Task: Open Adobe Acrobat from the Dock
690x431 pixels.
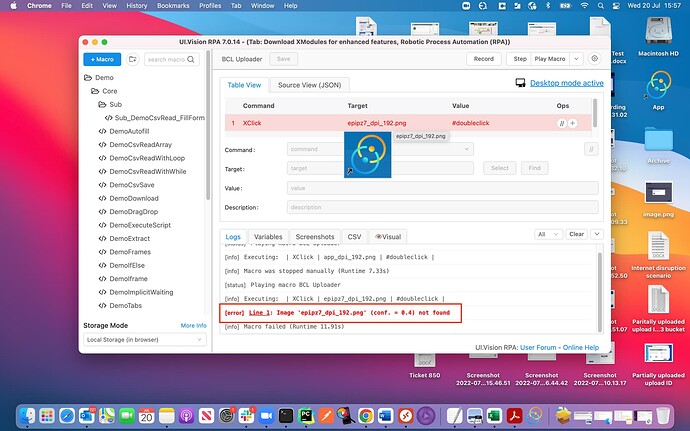Action: click(x=514, y=416)
